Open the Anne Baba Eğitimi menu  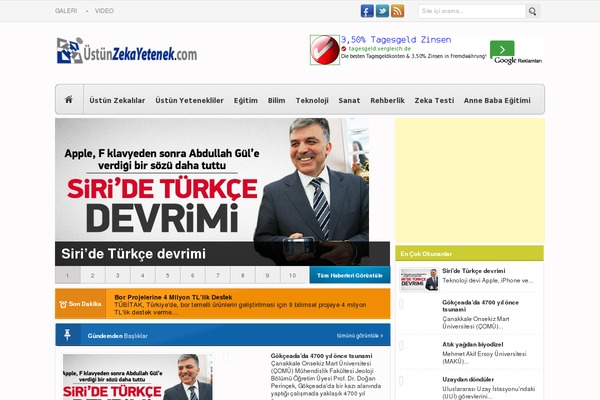coord(497,100)
